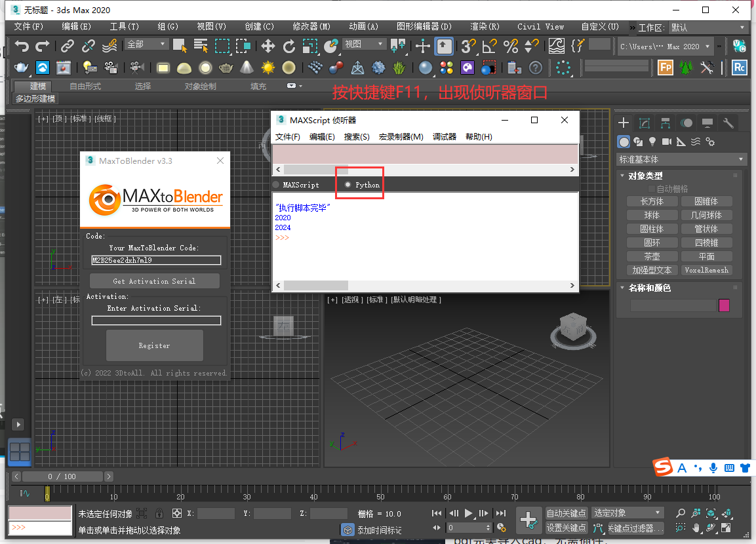Click the Rc plugin icon
756x544 pixels.
739,68
